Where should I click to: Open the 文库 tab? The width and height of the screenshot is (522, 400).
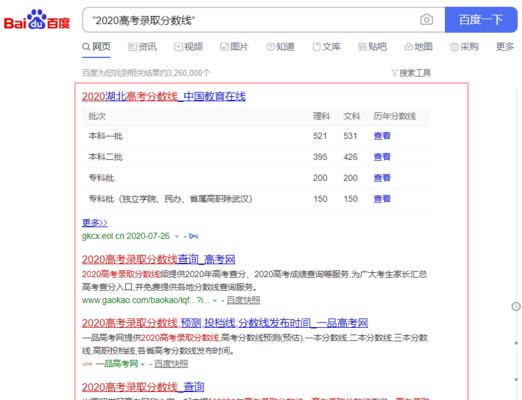point(326,47)
